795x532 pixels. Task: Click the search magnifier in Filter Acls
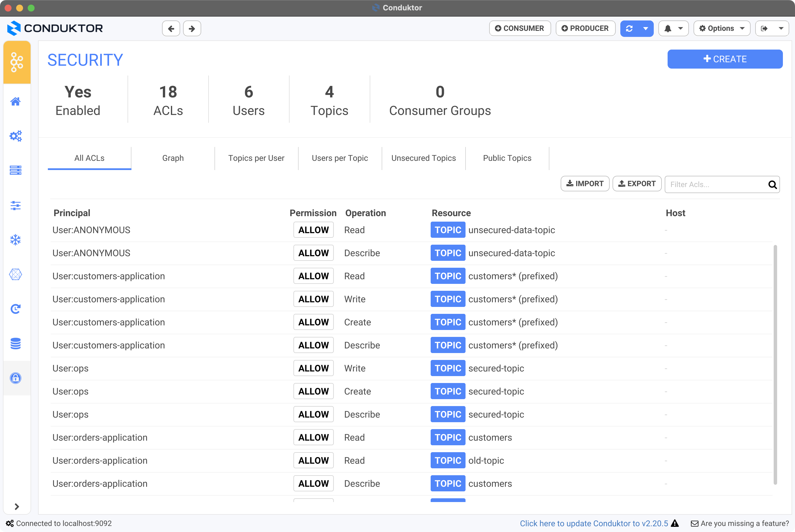[773, 184]
